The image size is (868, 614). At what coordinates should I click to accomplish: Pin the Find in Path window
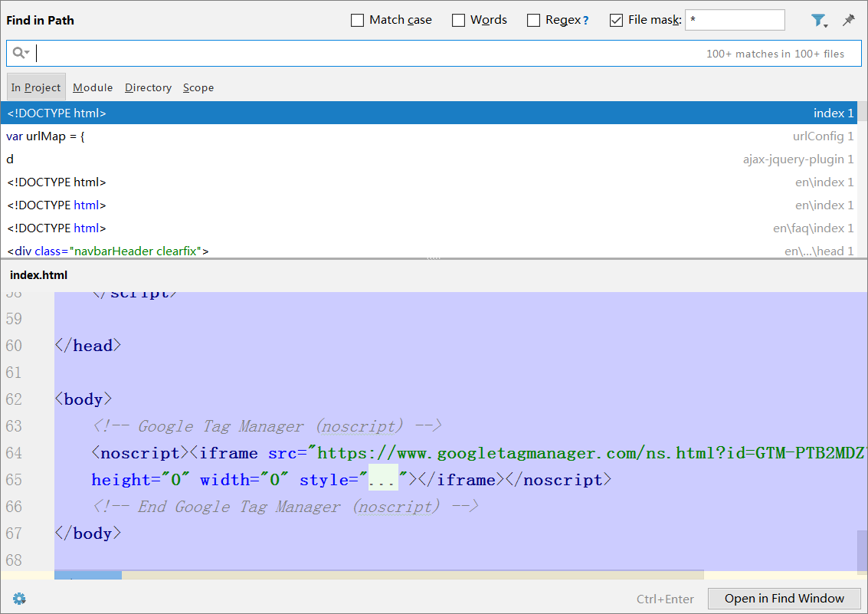pos(849,21)
